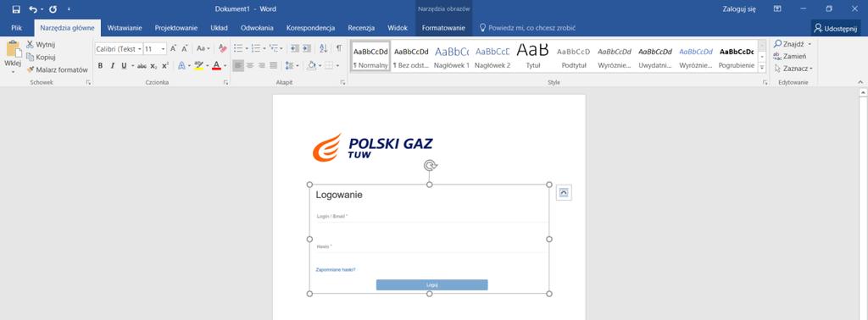Apply the Tytuł style
Image resolution: width=868 pixels, height=320 pixels.
[532, 57]
